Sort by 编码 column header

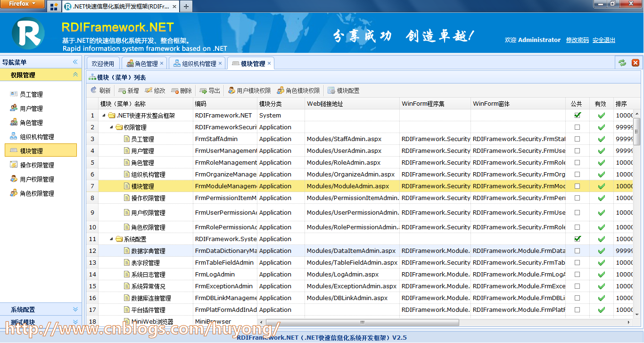225,103
